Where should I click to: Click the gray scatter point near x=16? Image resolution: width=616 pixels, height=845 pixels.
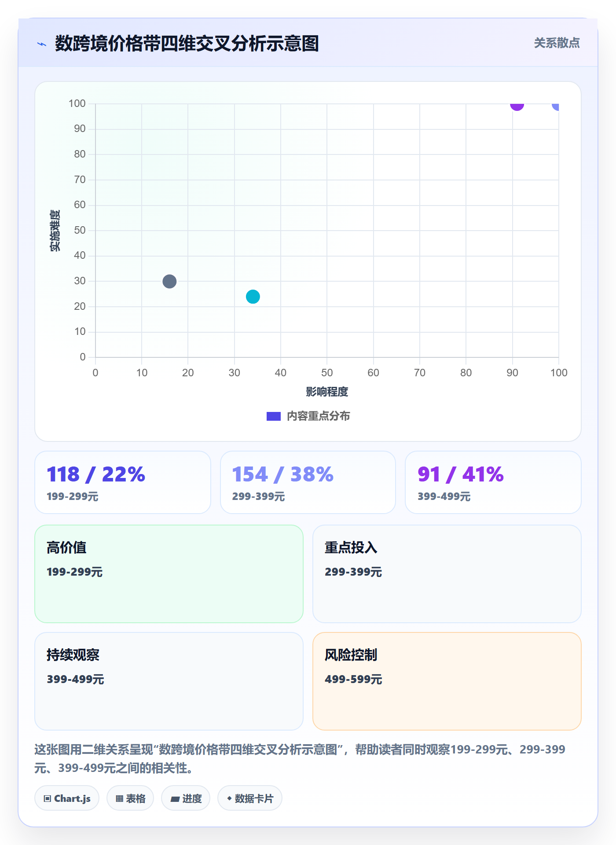(169, 281)
